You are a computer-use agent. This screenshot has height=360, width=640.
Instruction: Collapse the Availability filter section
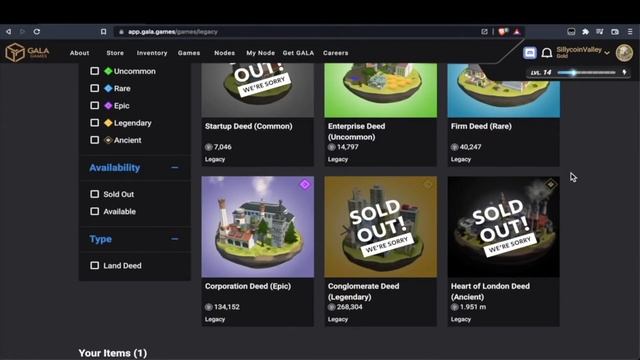(175, 167)
